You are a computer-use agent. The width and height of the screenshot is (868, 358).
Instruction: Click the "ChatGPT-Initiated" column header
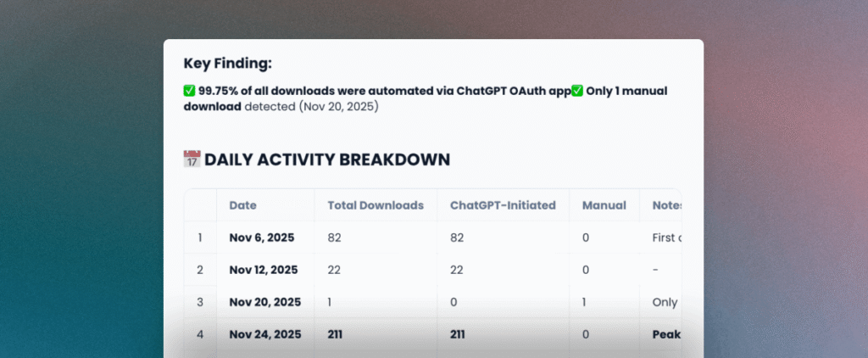point(503,205)
